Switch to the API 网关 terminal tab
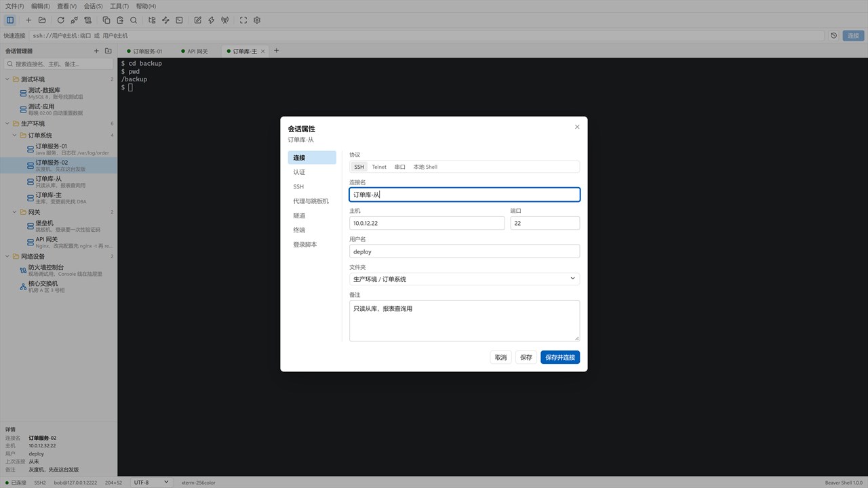 [195, 51]
